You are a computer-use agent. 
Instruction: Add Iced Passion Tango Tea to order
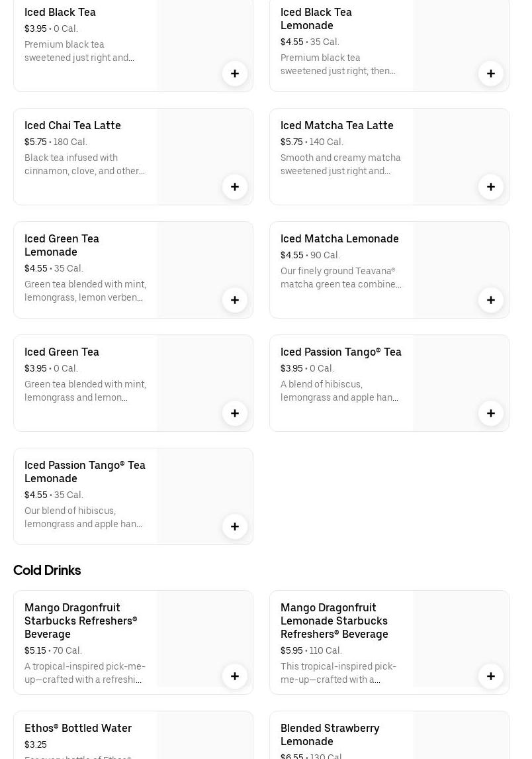[x=491, y=413]
